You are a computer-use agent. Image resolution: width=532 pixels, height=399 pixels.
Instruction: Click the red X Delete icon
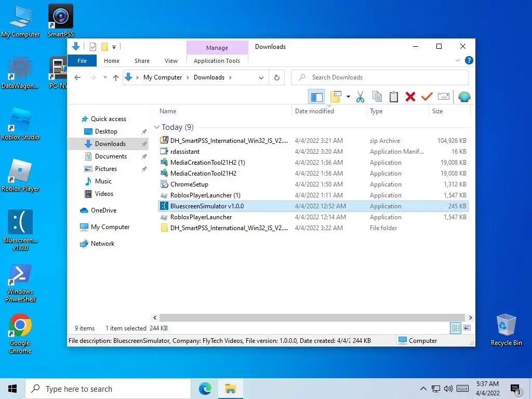pyautogui.click(x=410, y=97)
